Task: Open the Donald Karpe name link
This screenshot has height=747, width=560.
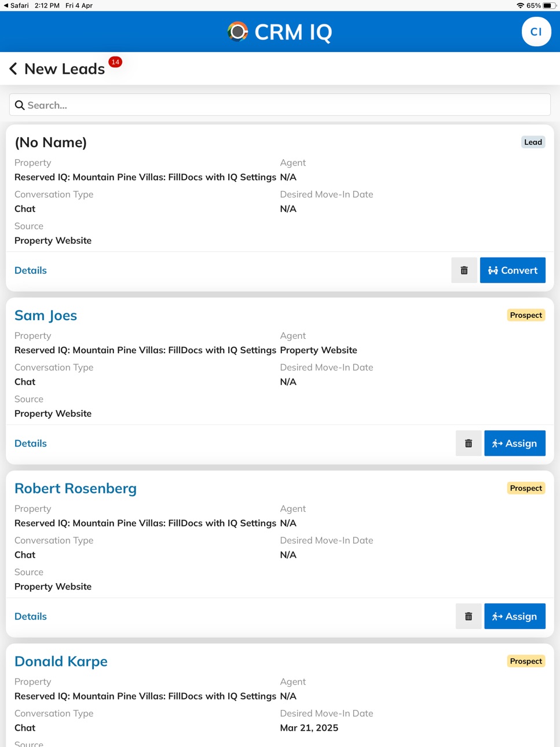Action: coord(61,662)
